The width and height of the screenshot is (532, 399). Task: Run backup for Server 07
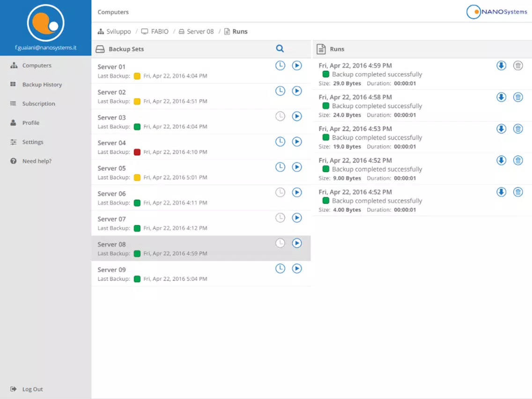pyautogui.click(x=297, y=218)
